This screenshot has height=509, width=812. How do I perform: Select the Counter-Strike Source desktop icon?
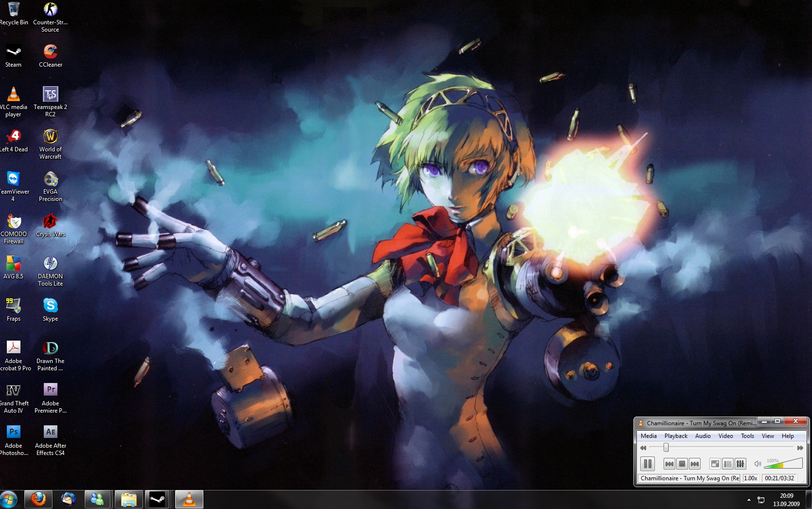click(x=50, y=18)
